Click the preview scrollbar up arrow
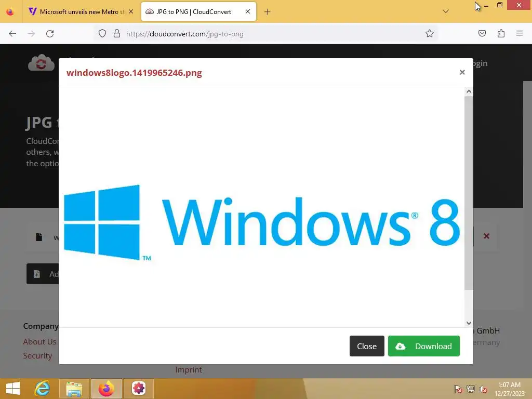This screenshot has width=532, height=399. 469,91
